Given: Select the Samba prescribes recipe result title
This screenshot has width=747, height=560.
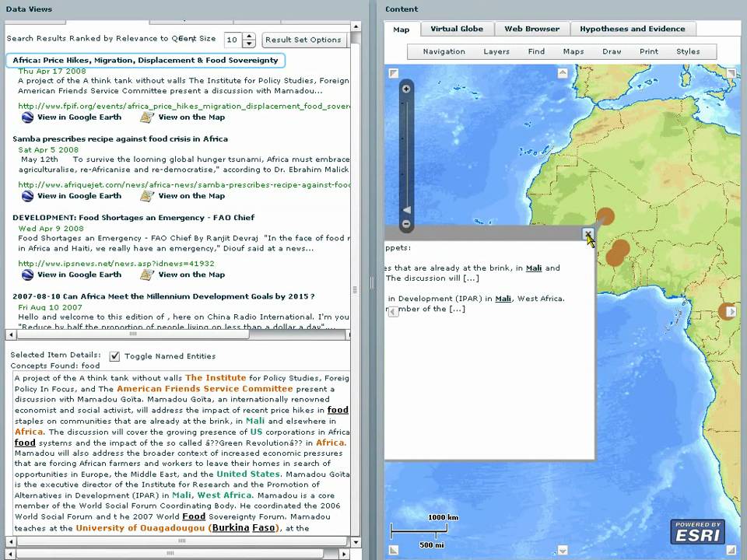Looking at the screenshot, I should (x=120, y=139).
